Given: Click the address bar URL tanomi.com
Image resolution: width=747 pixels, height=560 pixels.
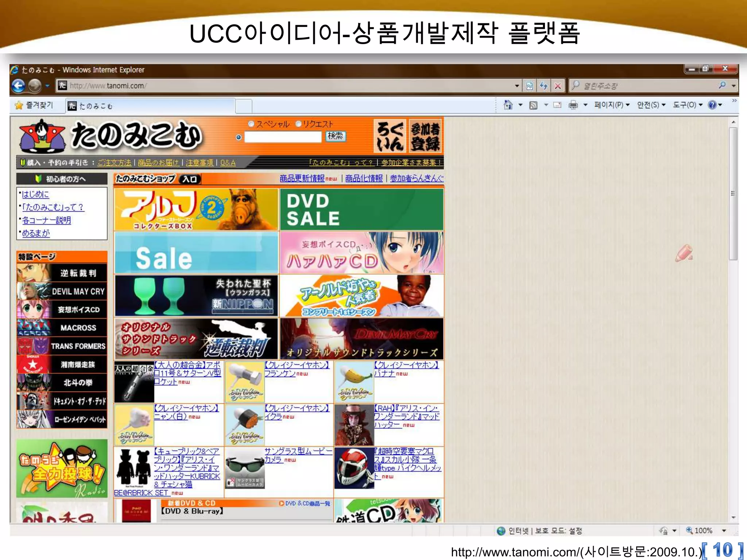Looking at the screenshot, I should point(108,86).
